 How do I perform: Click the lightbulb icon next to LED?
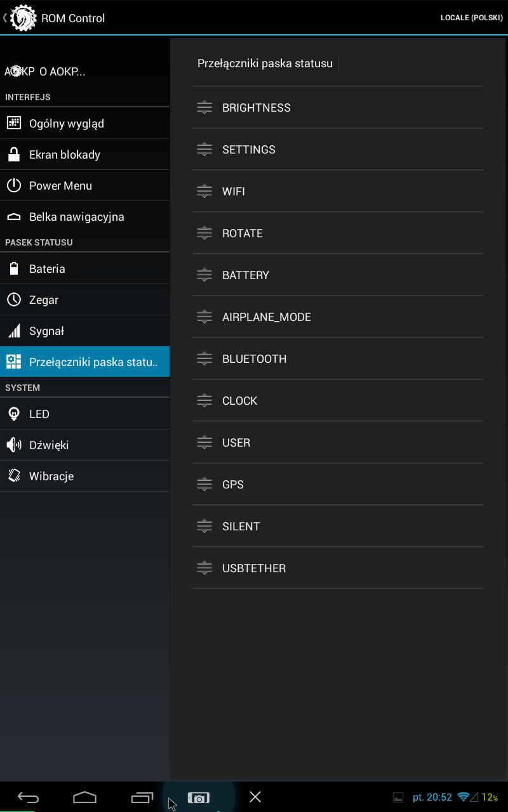pos(13,414)
